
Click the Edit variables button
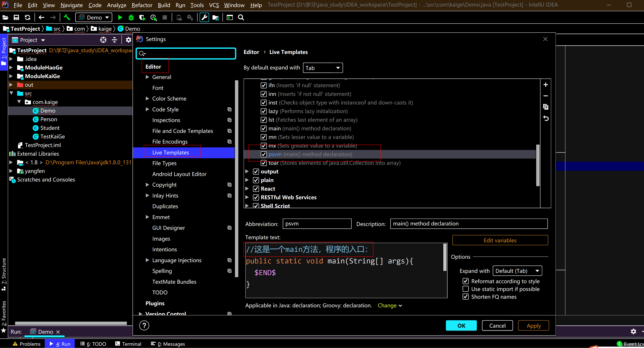(500, 240)
